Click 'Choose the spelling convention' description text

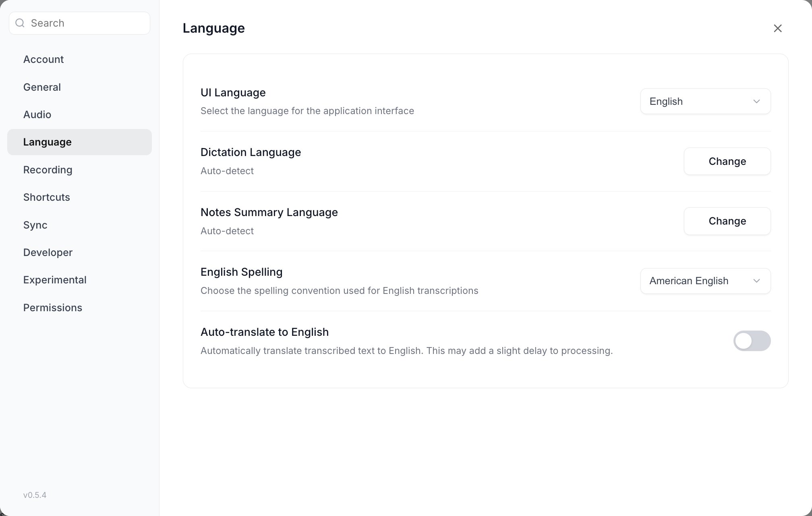click(x=340, y=291)
